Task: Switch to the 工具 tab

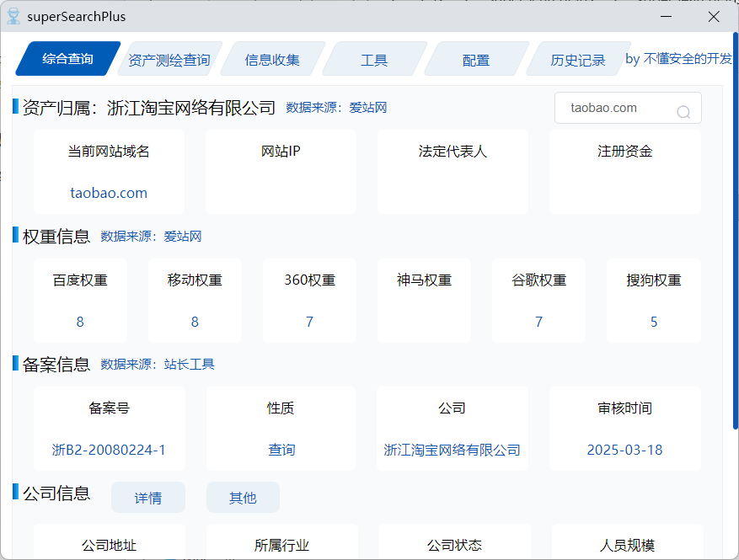Action: pos(374,60)
